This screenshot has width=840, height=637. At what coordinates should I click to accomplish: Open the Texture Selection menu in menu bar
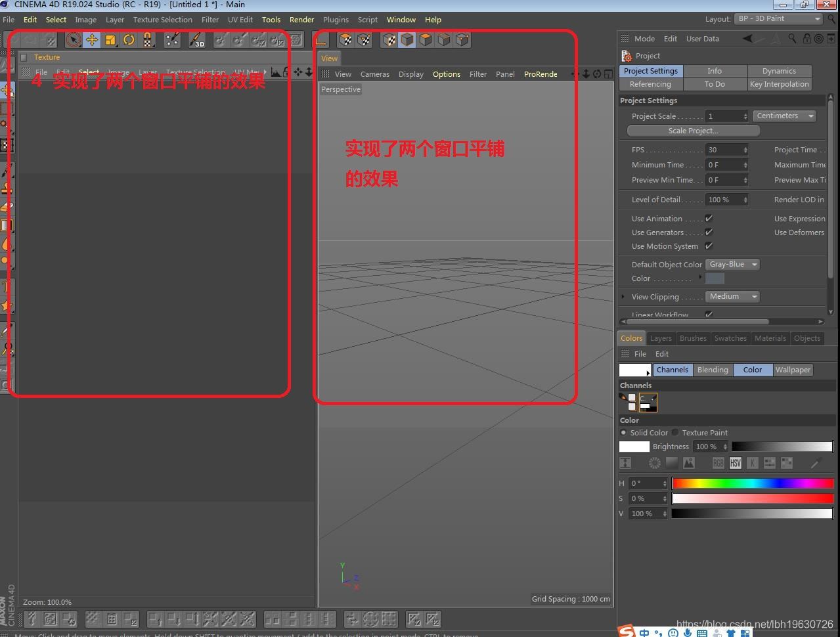click(163, 20)
